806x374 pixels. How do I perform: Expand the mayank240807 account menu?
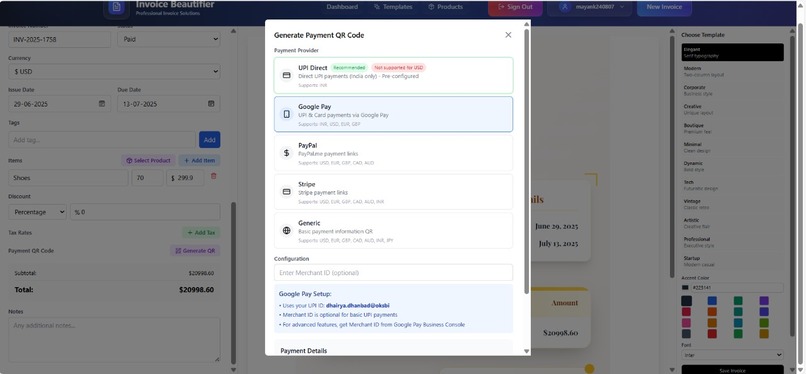click(590, 7)
